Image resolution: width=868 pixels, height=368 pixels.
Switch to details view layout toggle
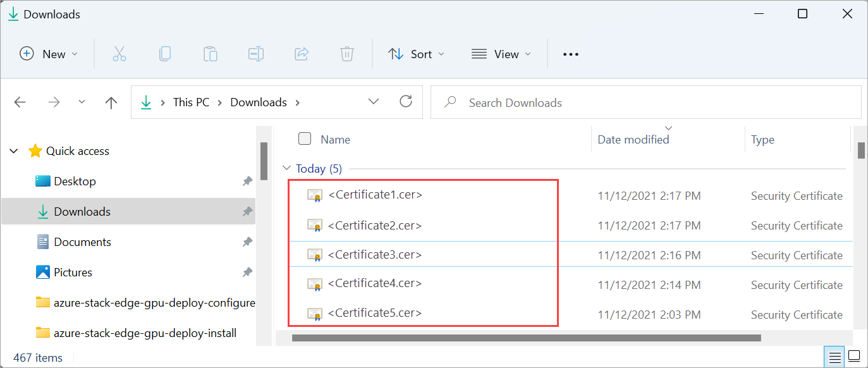click(x=834, y=356)
